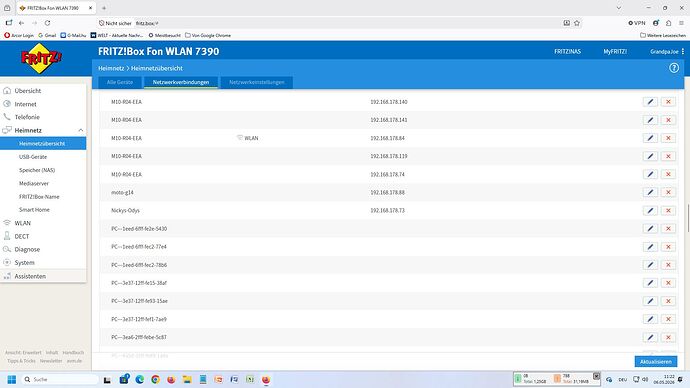Image resolution: width=690 pixels, height=388 pixels.
Task: Edit the device with IP 192.168.178.140
Action: [650, 102]
